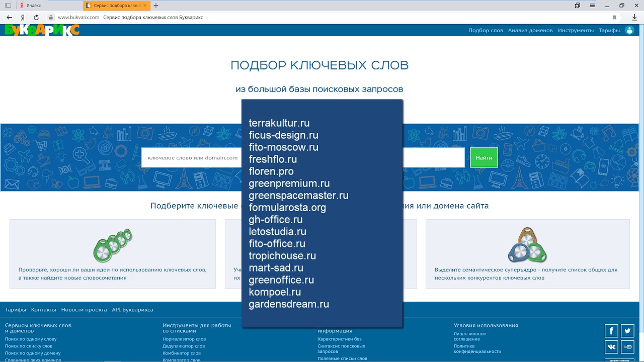Open Поиск по одному домену
644x362 pixels.
click(33, 353)
